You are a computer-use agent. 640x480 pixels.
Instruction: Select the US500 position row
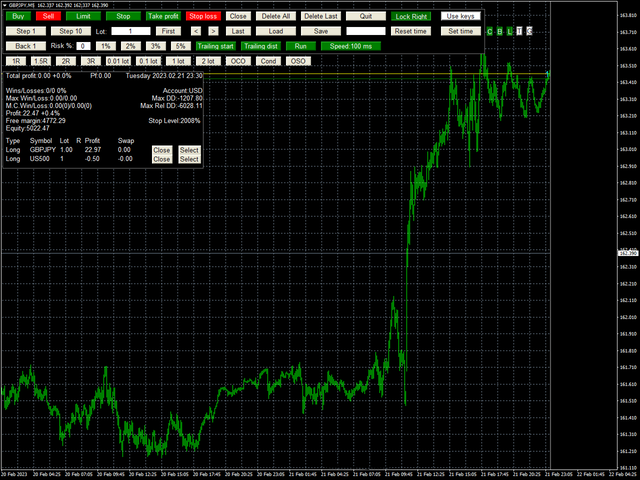point(189,158)
